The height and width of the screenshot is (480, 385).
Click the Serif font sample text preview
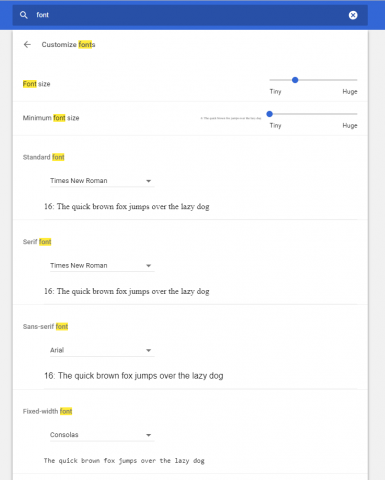[x=127, y=291]
